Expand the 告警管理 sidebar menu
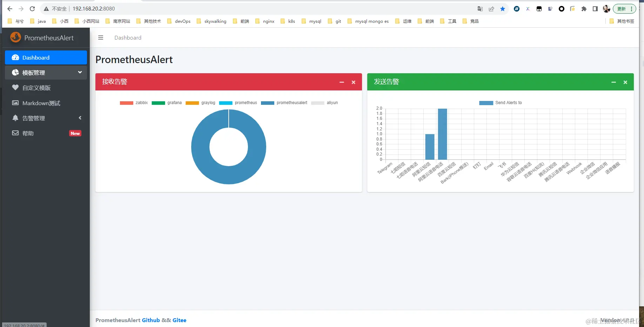The height and width of the screenshot is (327, 644). click(46, 118)
